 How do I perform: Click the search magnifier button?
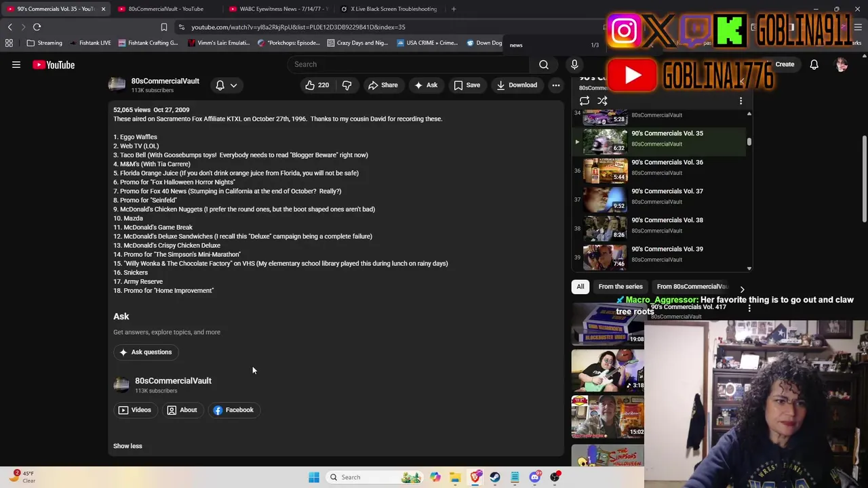tap(544, 64)
